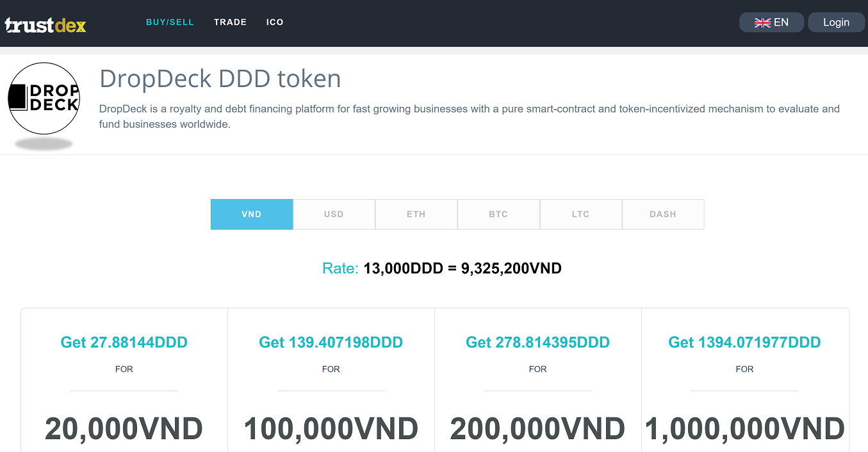Choose the LTC currency tab

tap(581, 214)
